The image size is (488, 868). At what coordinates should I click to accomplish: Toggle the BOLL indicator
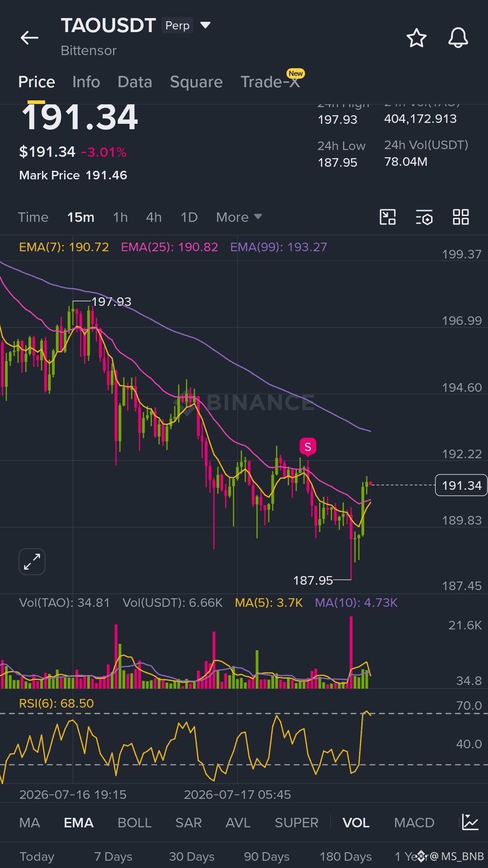pos(135,823)
